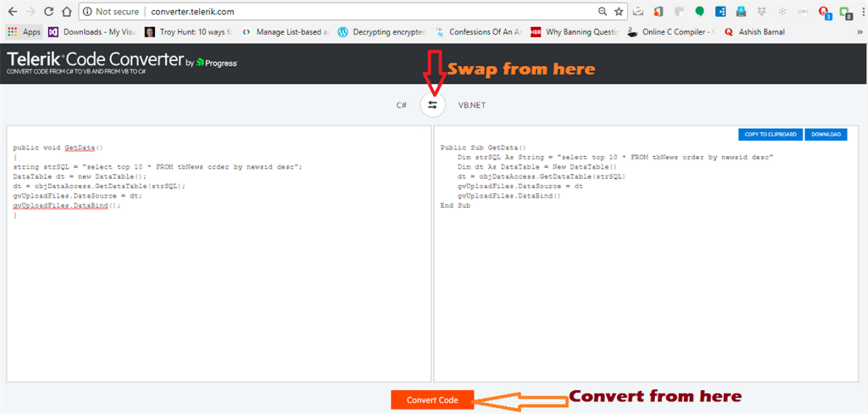The image size is (868, 414).
Task: Open the Manage List-based bookmark
Action: (285, 32)
